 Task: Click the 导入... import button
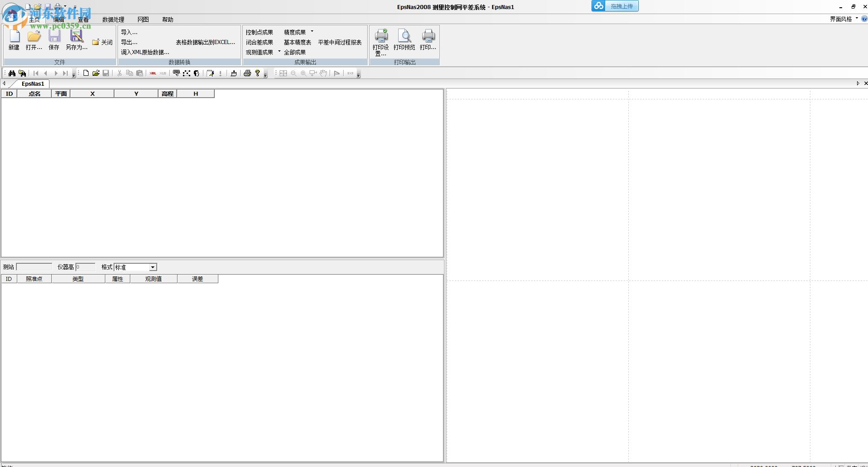129,32
